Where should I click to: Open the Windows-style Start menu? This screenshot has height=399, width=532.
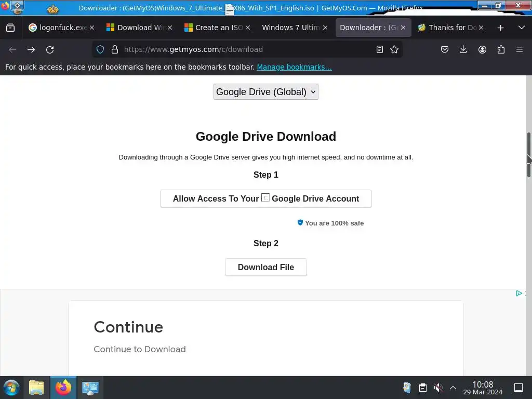[x=11, y=388]
